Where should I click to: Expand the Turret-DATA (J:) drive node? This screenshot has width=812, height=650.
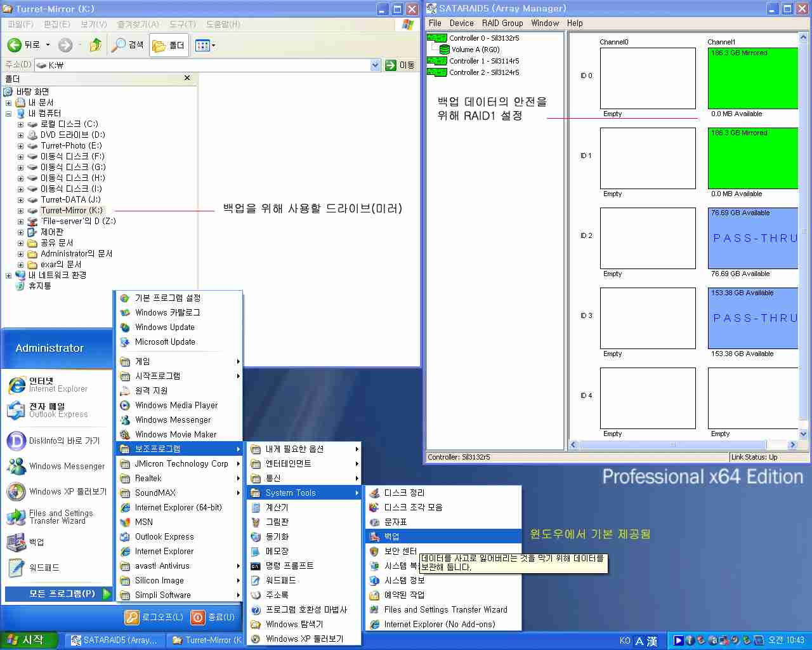(20, 200)
